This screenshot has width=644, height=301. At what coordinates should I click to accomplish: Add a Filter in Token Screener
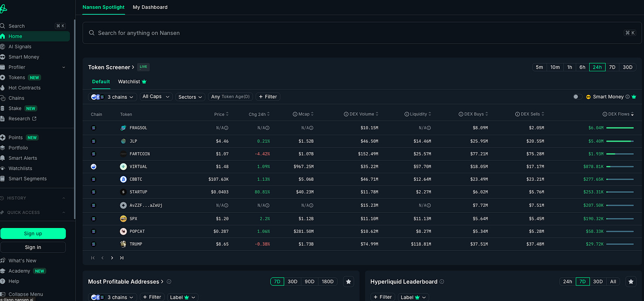pyautogui.click(x=268, y=97)
